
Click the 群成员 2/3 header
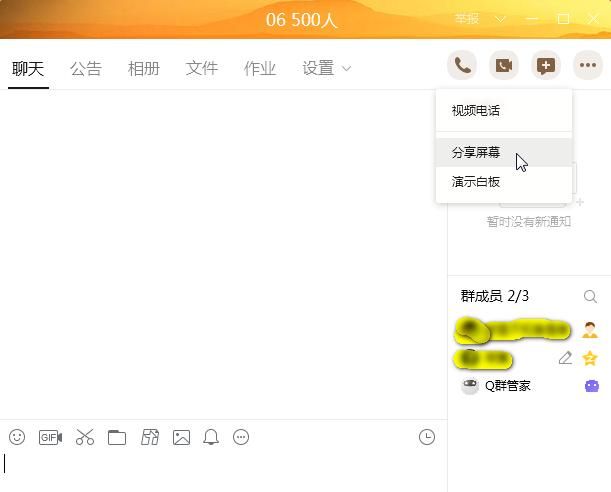[x=494, y=296]
